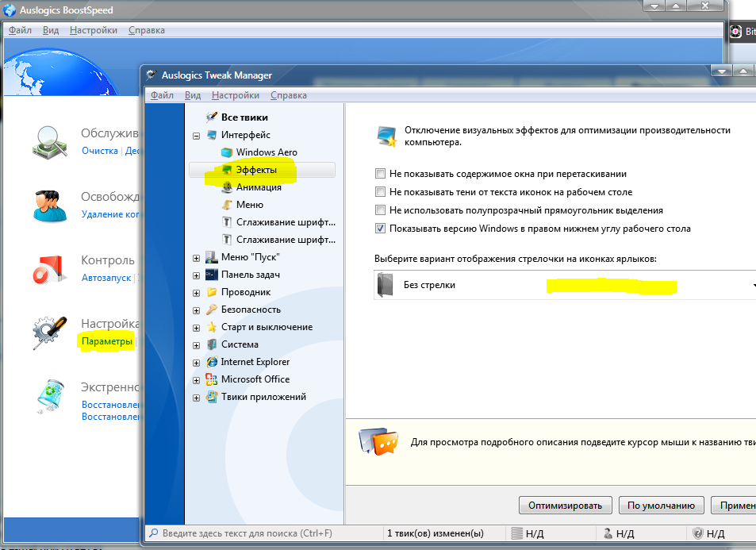Open Файл menu in Tweak Manager
Viewport: 756px width, 550px height.
tap(162, 95)
